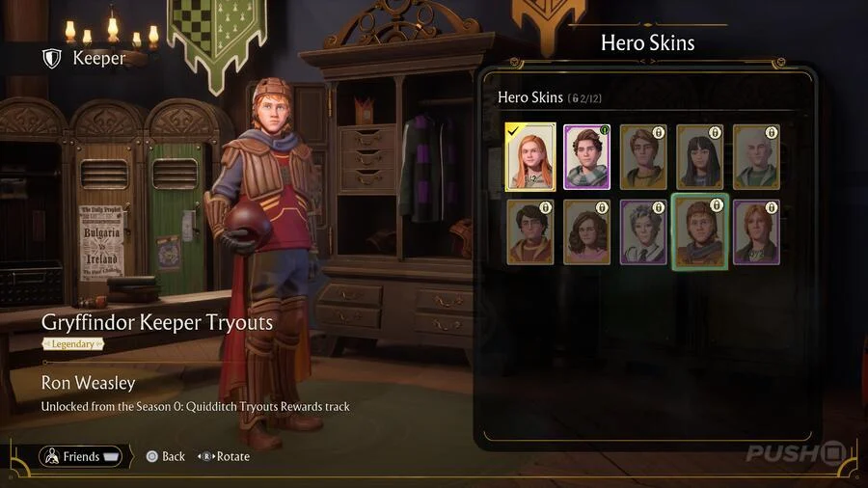Viewport: 868px width, 488px height.
Task: Select the purple-bordered scarf boy skin card
Action: [x=586, y=157]
